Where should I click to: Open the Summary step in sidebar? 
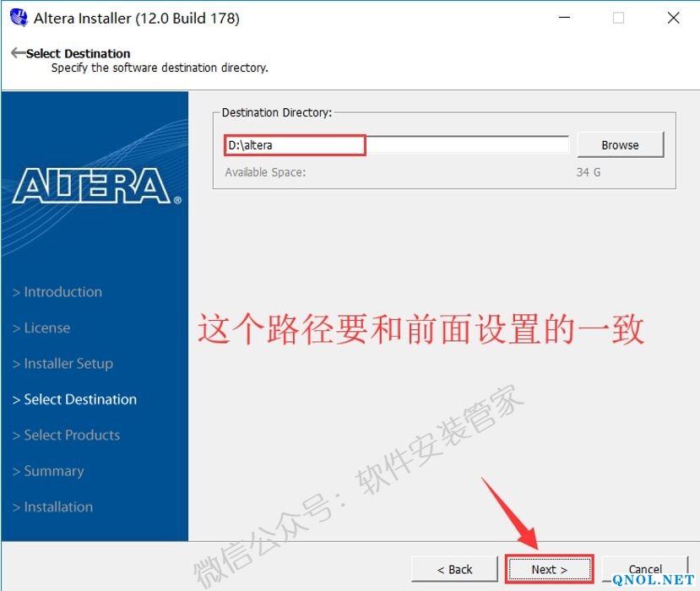point(48,471)
